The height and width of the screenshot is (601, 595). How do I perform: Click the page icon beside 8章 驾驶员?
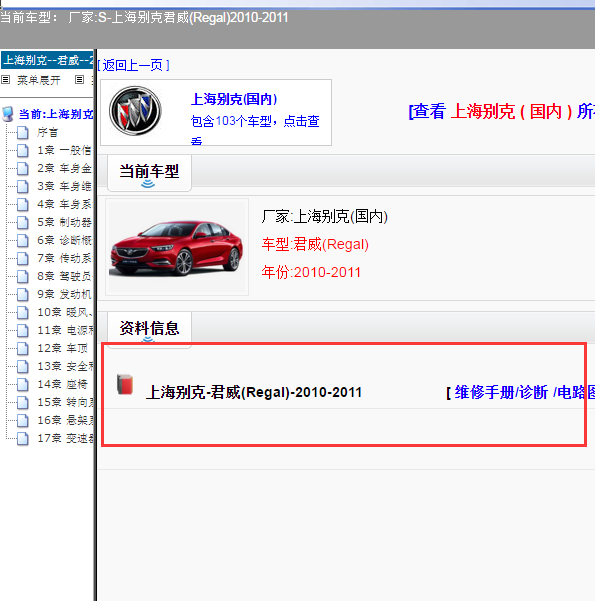23,277
